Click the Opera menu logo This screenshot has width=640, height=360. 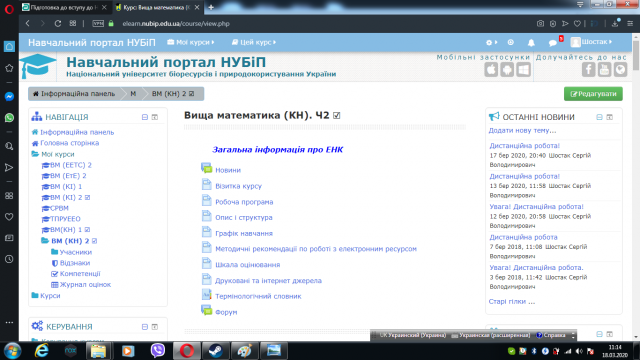click(x=9, y=9)
